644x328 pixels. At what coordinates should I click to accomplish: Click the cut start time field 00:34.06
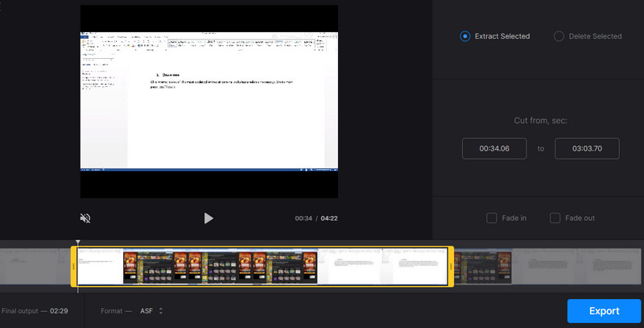[x=494, y=148]
